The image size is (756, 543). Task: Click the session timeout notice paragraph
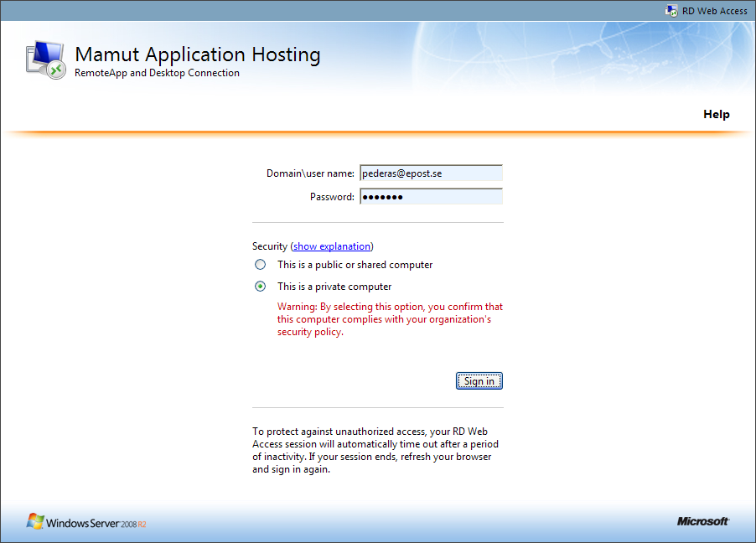375,451
